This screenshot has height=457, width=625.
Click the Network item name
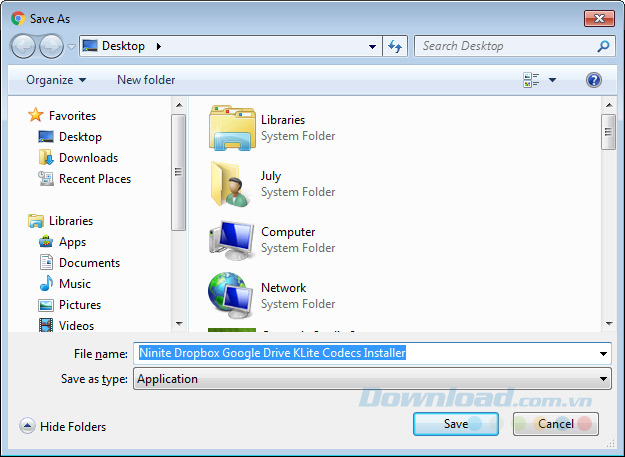pos(284,288)
